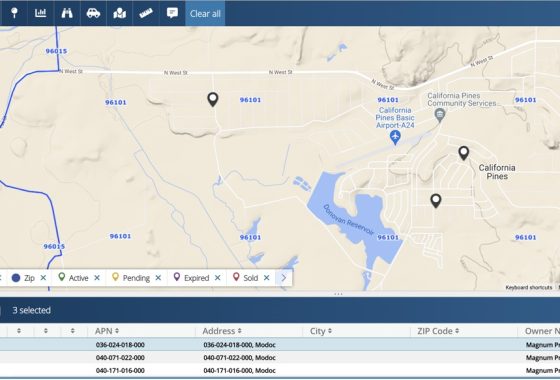This screenshot has width=560, height=380.
Task: Remove the Zip legend filter
Action: tap(43, 278)
